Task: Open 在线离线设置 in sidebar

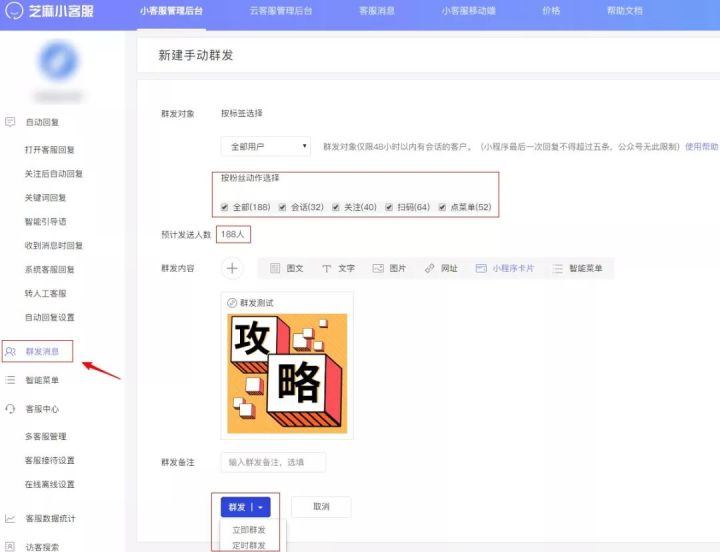Action: (50, 484)
